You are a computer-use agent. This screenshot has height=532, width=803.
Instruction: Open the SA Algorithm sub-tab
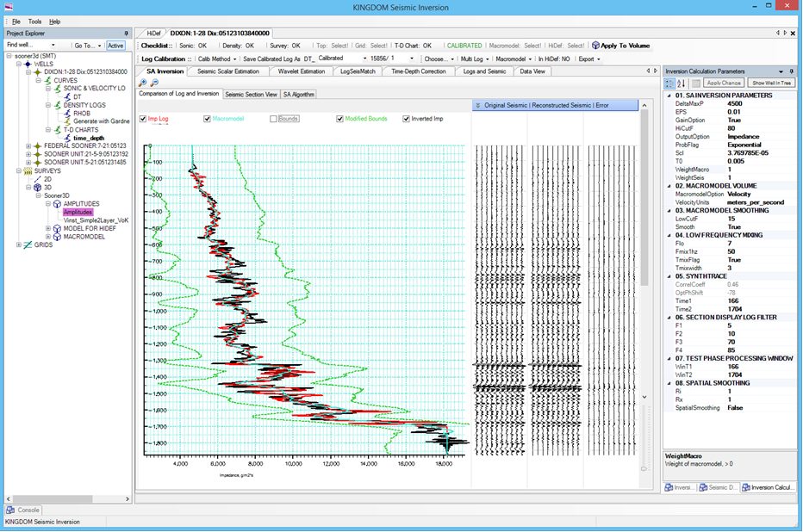pyautogui.click(x=299, y=94)
